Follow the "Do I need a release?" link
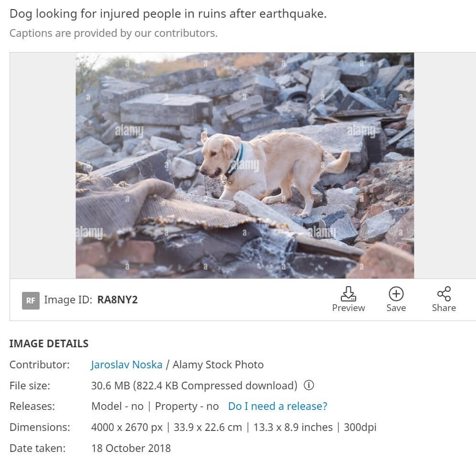The height and width of the screenshot is (461, 476). pyautogui.click(x=277, y=406)
